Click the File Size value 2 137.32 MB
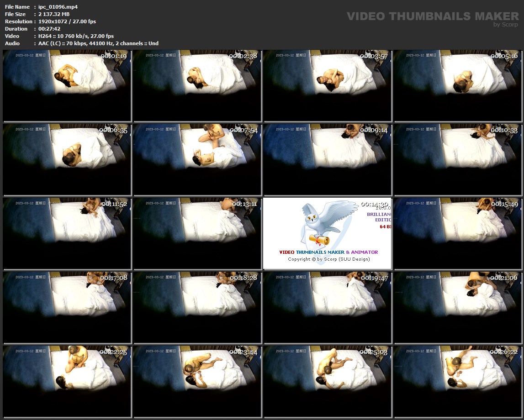 53,14
